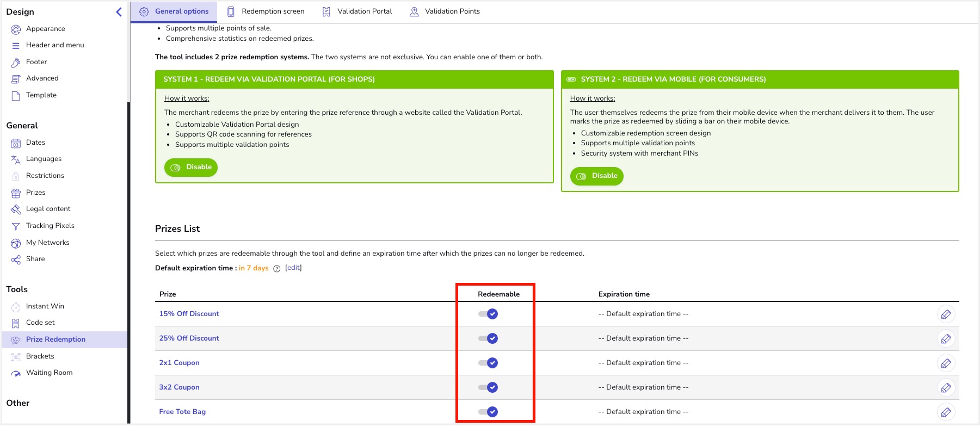This screenshot has height=426, width=980.
Task: Open the 2x1 Coupon prize link
Action: pyautogui.click(x=179, y=363)
